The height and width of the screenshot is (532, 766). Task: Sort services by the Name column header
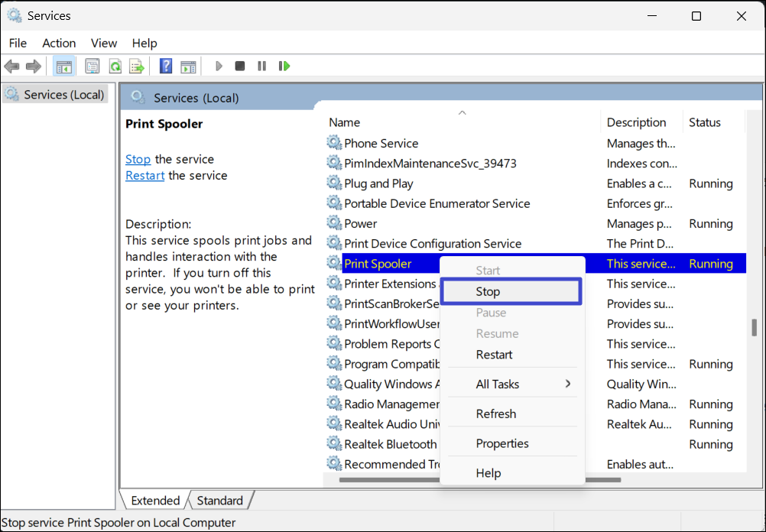tap(344, 122)
